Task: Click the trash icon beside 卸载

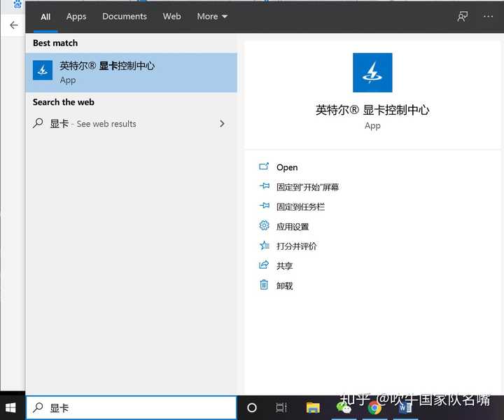Action: [264, 285]
